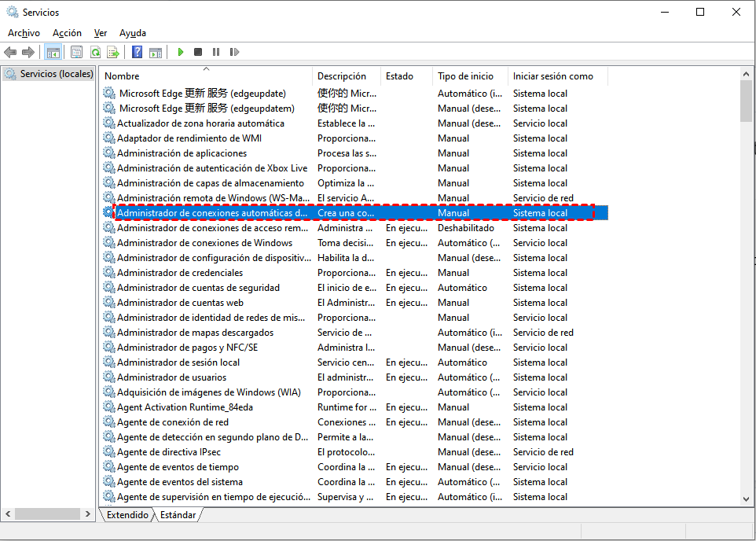Click the gear icon of Administrador de sesión local
Image resolution: width=756 pixels, height=541 pixels.
109,362
